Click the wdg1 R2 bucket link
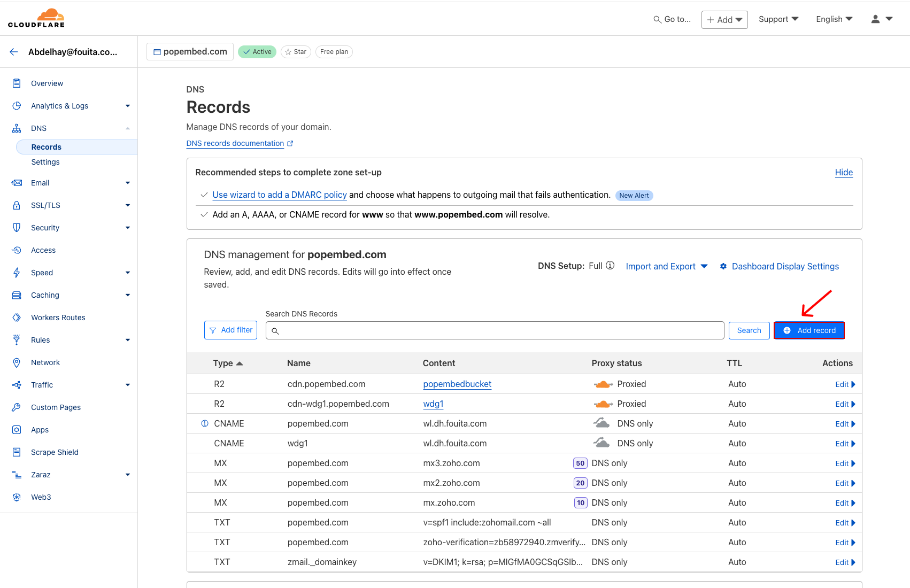Screen dimensions: 910x588 pyautogui.click(x=433, y=404)
